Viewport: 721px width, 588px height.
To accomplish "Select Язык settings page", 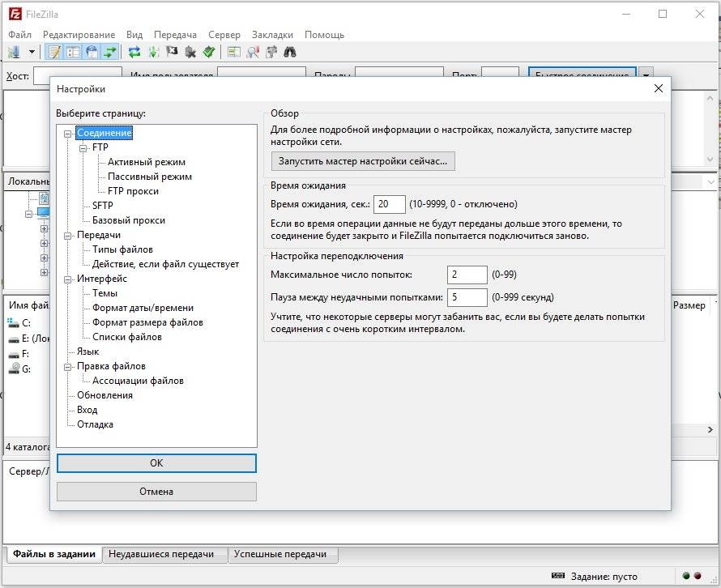I will [87, 352].
